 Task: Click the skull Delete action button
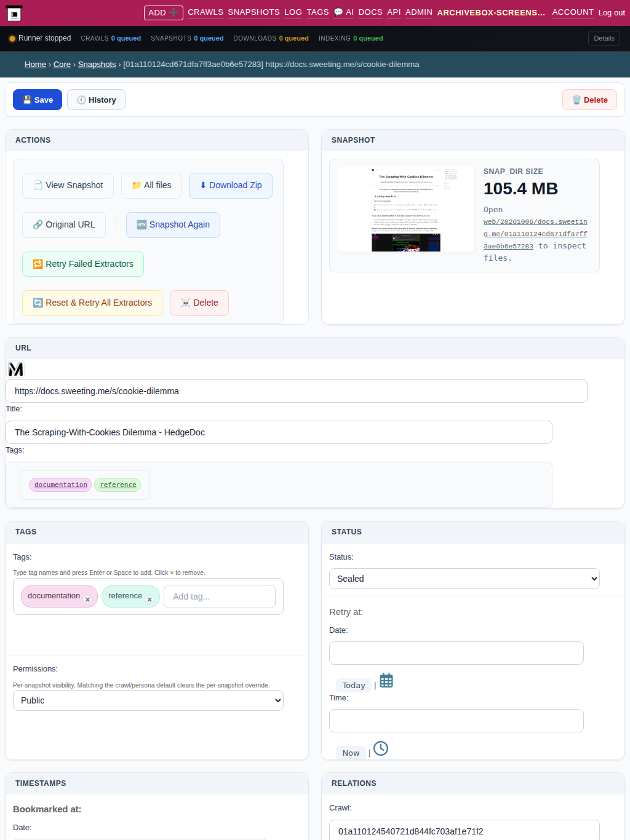199,303
